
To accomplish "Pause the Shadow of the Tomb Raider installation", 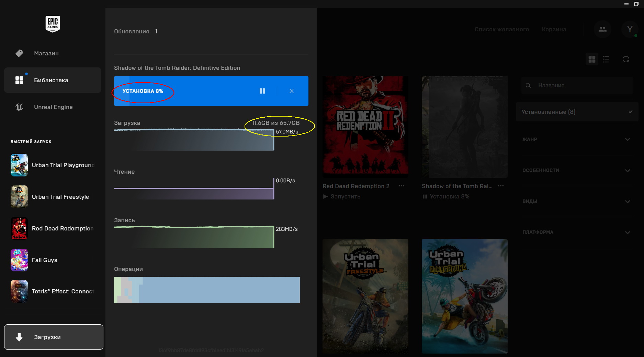I will (262, 91).
